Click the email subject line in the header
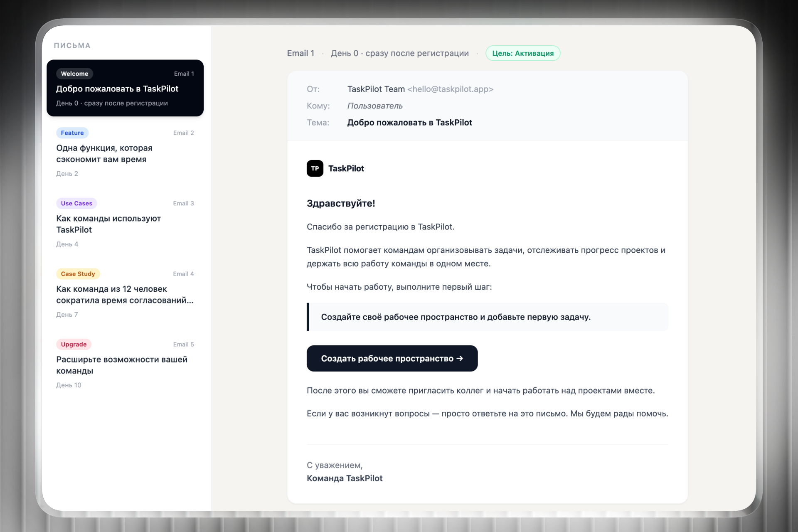798x532 pixels. click(409, 123)
